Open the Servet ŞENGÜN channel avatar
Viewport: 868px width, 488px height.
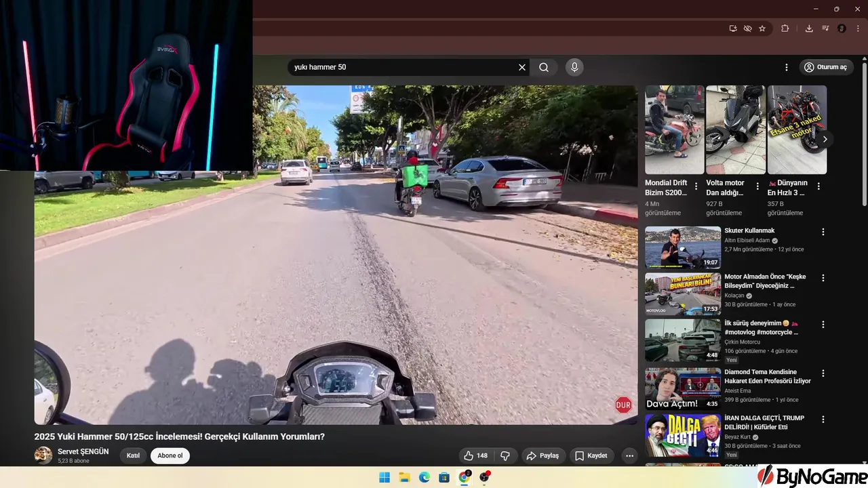43,455
